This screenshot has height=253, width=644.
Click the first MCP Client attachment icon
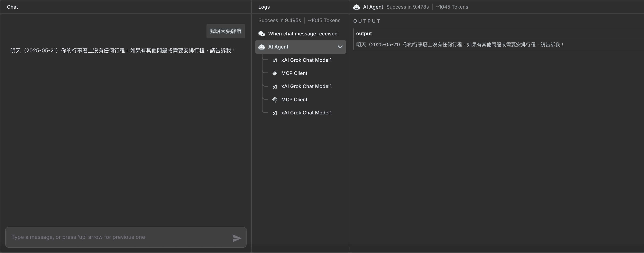tap(275, 73)
